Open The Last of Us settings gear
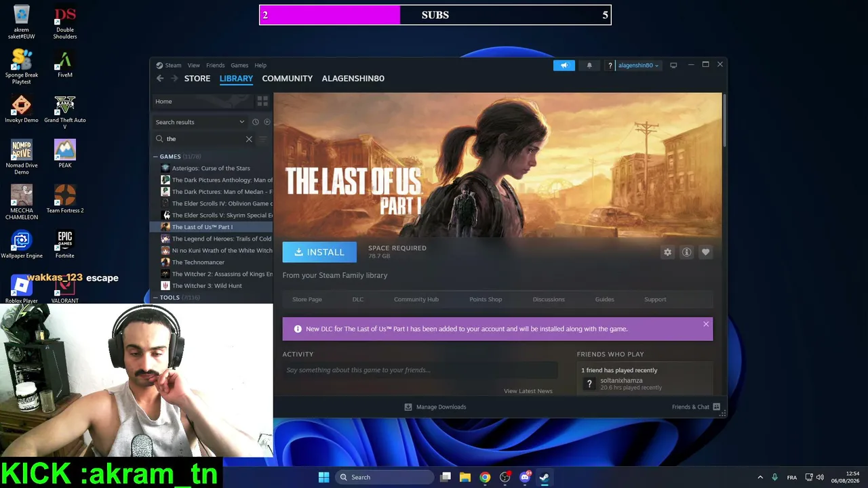The height and width of the screenshot is (488, 868). 667,252
